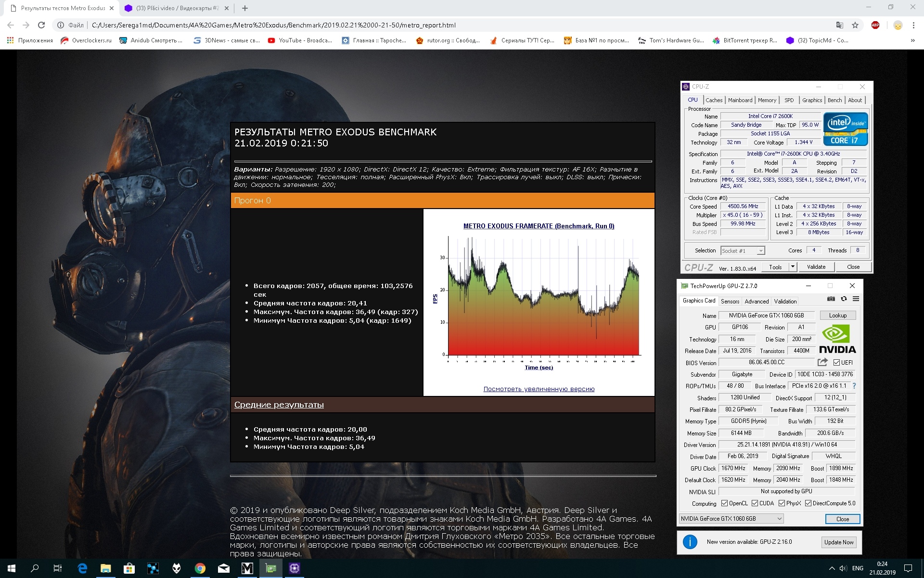Toggle CUDA checkbox in GPU-Z
Image resolution: width=924 pixels, height=578 pixels.
[755, 503]
